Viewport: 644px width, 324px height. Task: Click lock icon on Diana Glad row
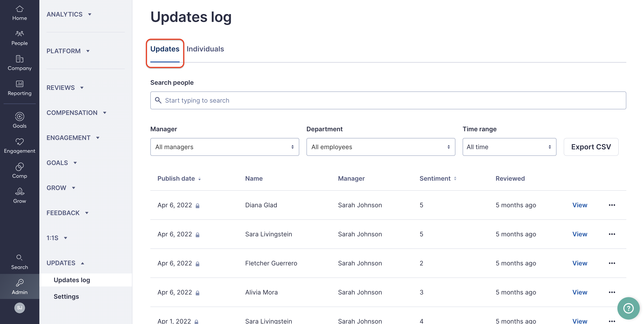[x=198, y=205]
